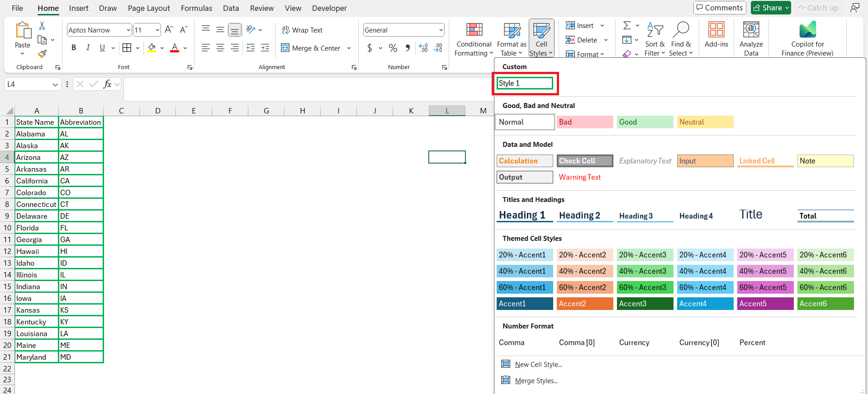Image resolution: width=868 pixels, height=394 pixels.
Task: Open the Add-ins button
Action: pos(716,35)
